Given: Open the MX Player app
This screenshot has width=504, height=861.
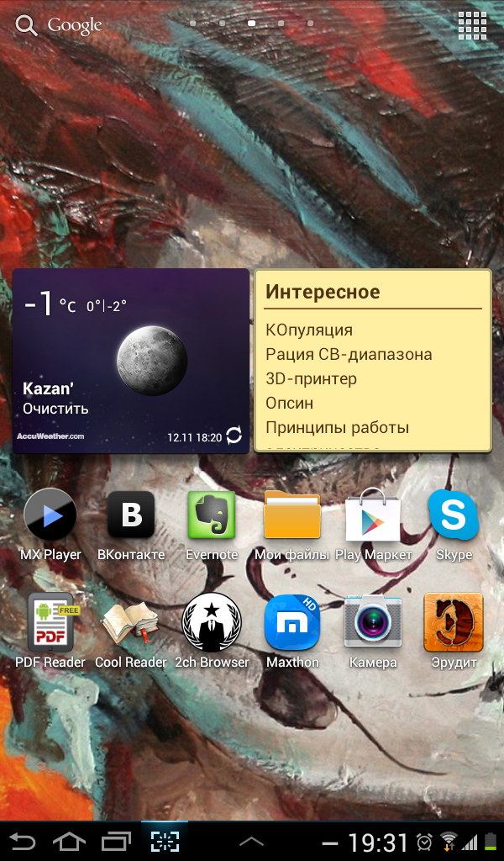Looking at the screenshot, I should pyautogui.click(x=50, y=515).
